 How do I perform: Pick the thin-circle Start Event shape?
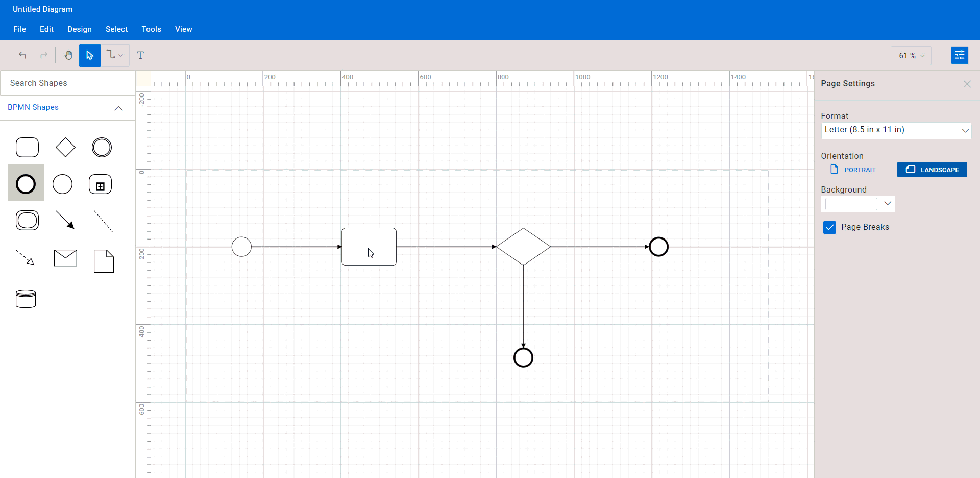point(63,184)
